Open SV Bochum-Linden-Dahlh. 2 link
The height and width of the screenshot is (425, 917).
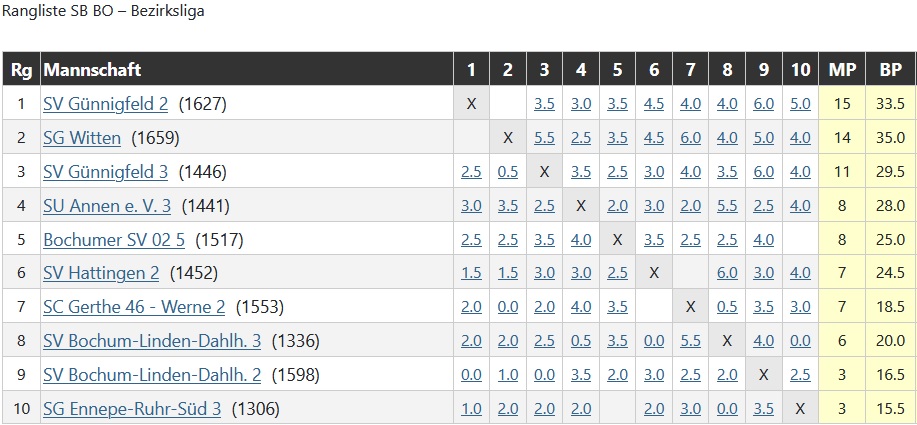[152, 375]
